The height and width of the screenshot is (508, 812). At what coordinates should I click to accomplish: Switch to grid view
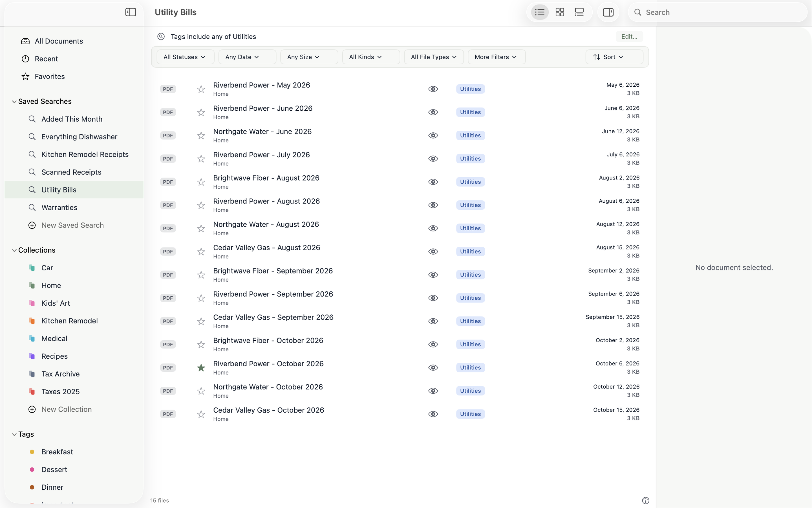pyautogui.click(x=560, y=12)
